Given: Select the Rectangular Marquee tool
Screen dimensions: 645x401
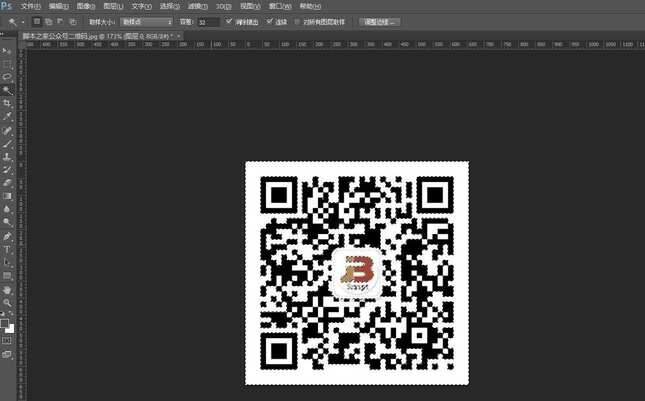Looking at the screenshot, I should click(7, 64).
